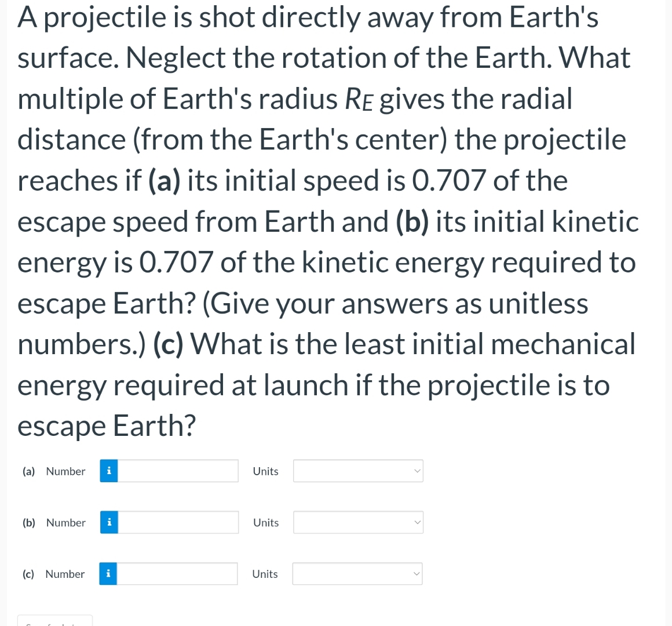Open the Units dropdown for part (a)
The height and width of the screenshot is (626, 672).
357,471
